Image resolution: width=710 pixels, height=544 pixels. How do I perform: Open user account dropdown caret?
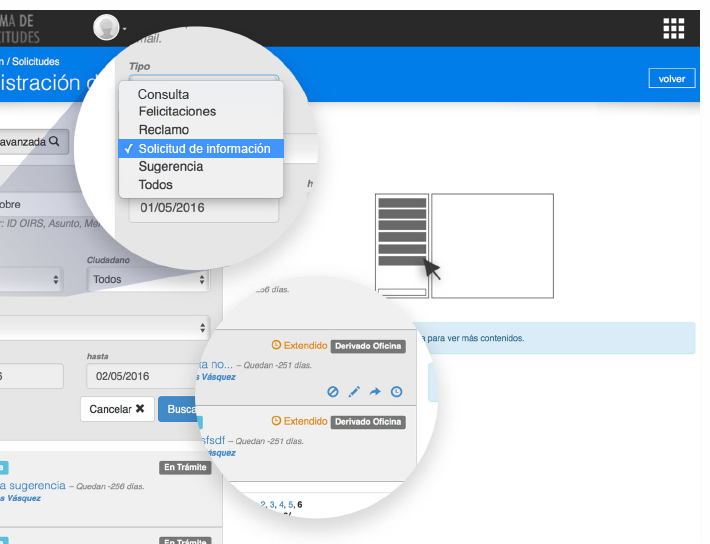coord(125,29)
